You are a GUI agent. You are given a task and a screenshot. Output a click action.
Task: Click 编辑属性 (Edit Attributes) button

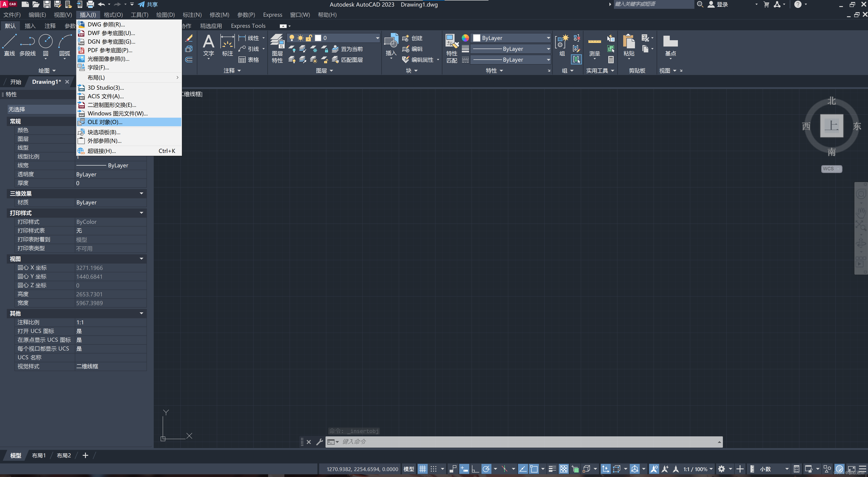pos(418,60)
